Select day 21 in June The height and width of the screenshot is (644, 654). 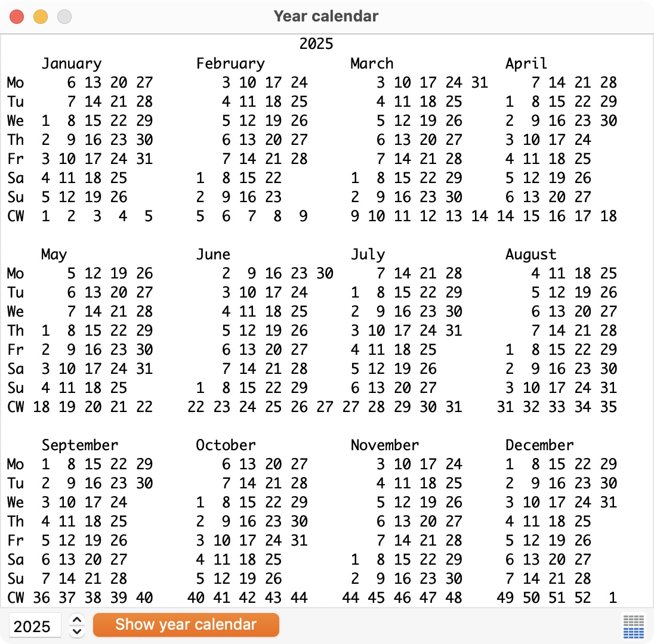[x=273, y=369]
